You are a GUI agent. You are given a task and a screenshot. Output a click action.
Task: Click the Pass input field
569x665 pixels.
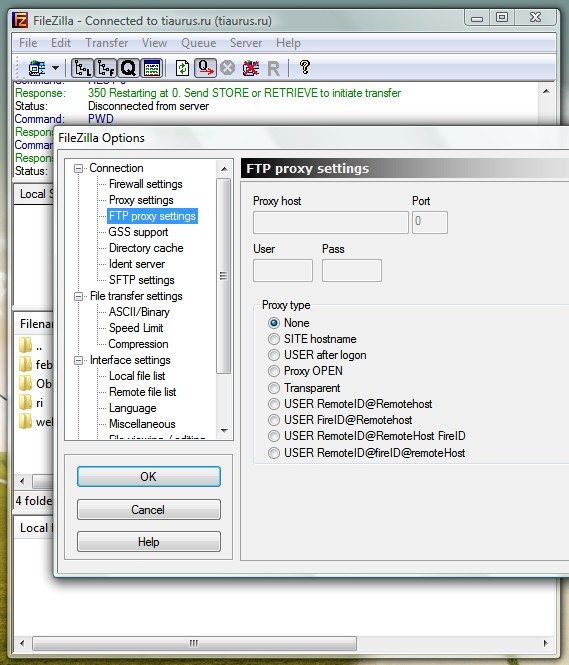pyautogui.click(x=351, y=271)
